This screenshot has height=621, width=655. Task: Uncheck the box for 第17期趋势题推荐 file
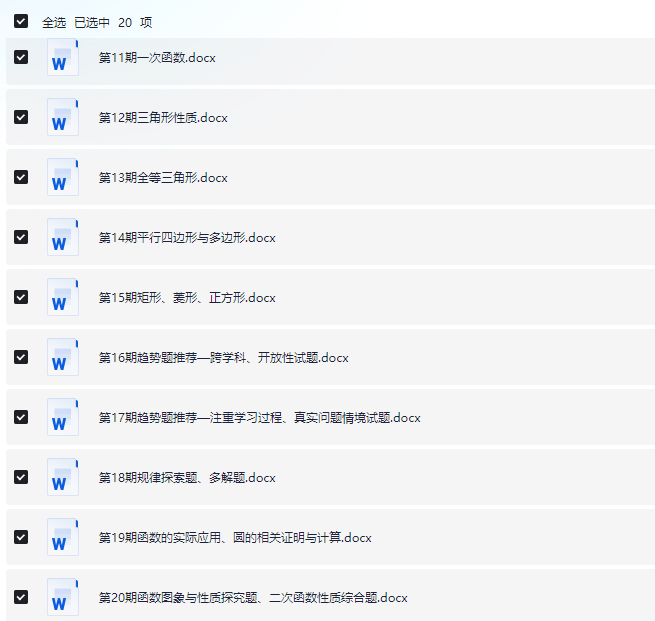click(x=21, y=417)
